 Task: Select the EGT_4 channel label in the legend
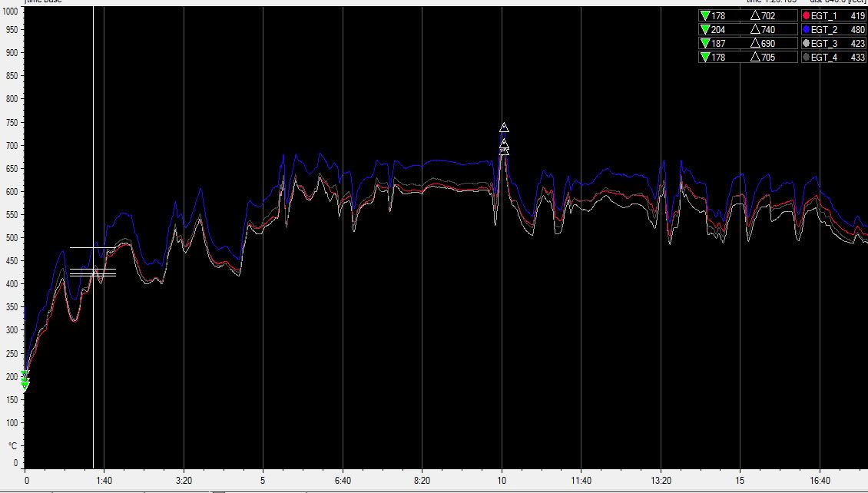pos(824,58)
